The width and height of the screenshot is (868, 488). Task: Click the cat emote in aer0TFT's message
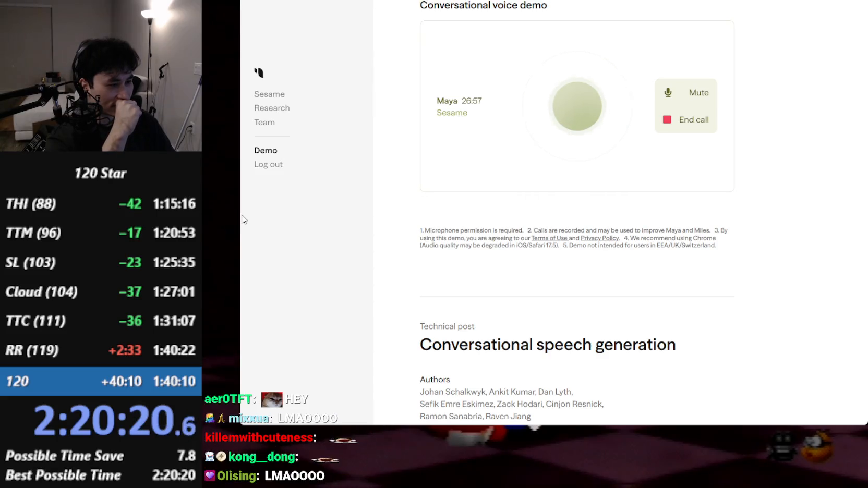(271, 399)
